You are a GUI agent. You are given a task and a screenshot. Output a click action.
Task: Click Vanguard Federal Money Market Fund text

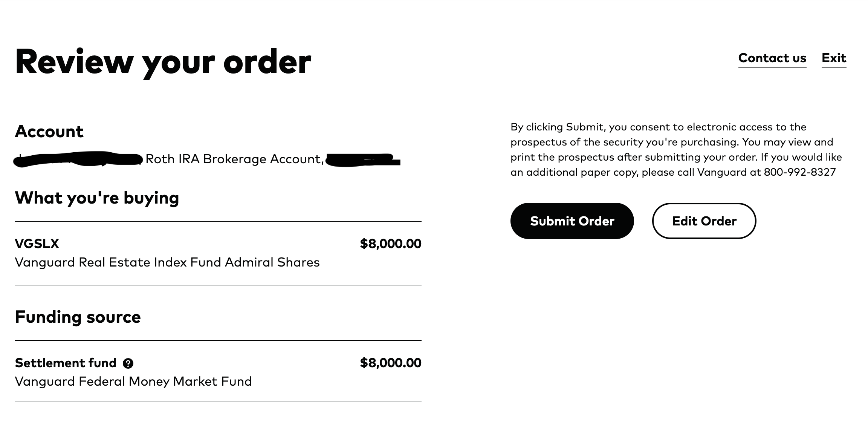point(133,382)
